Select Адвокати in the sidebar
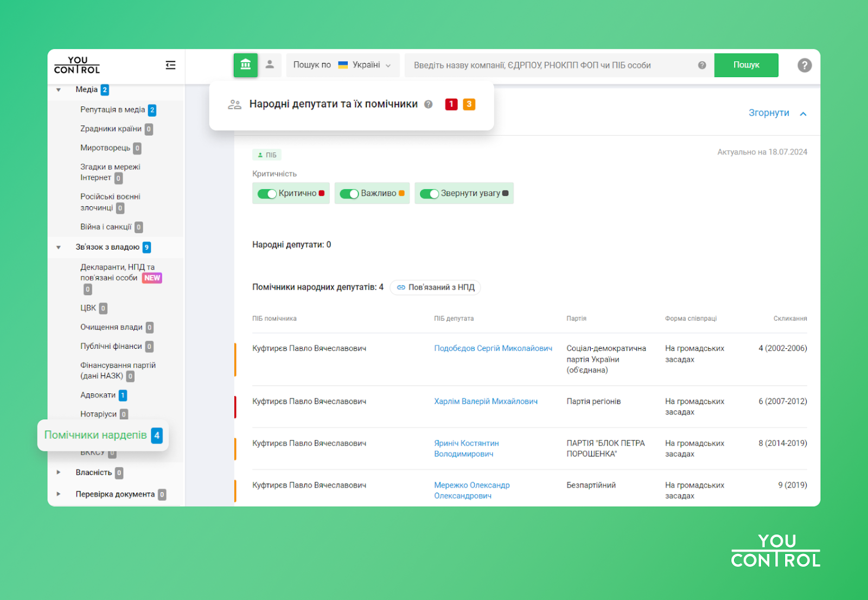This screenshot has width=868, height=600. pos(98,395)
